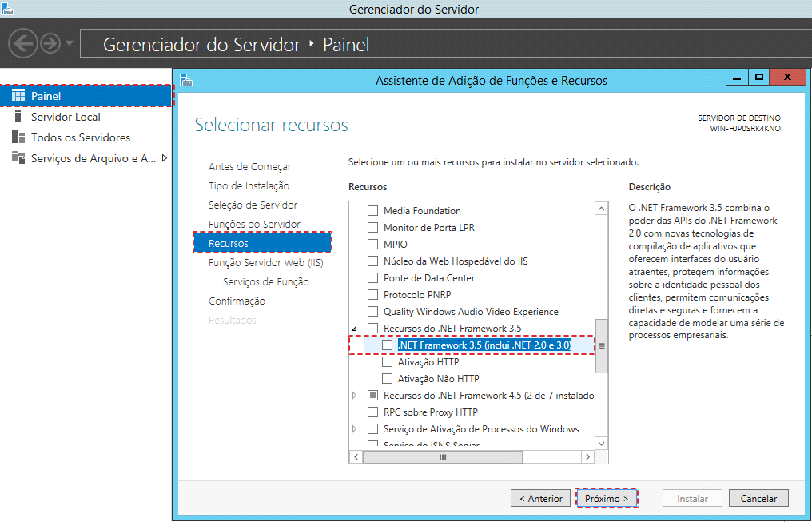Viewport: 812px width, 522px height.
Task: Click Gerenciador do Servidor breadcrumb text
Action: 201,45
